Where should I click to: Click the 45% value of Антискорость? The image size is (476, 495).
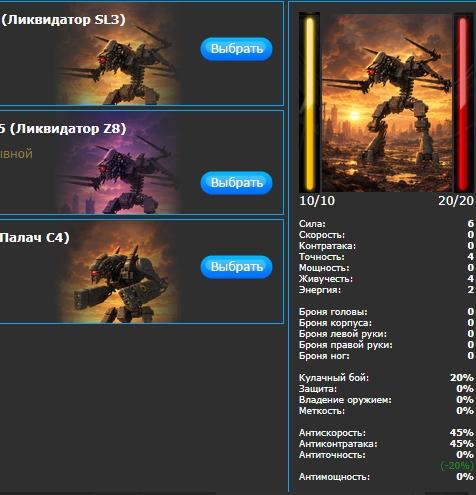tap(462, 433)
